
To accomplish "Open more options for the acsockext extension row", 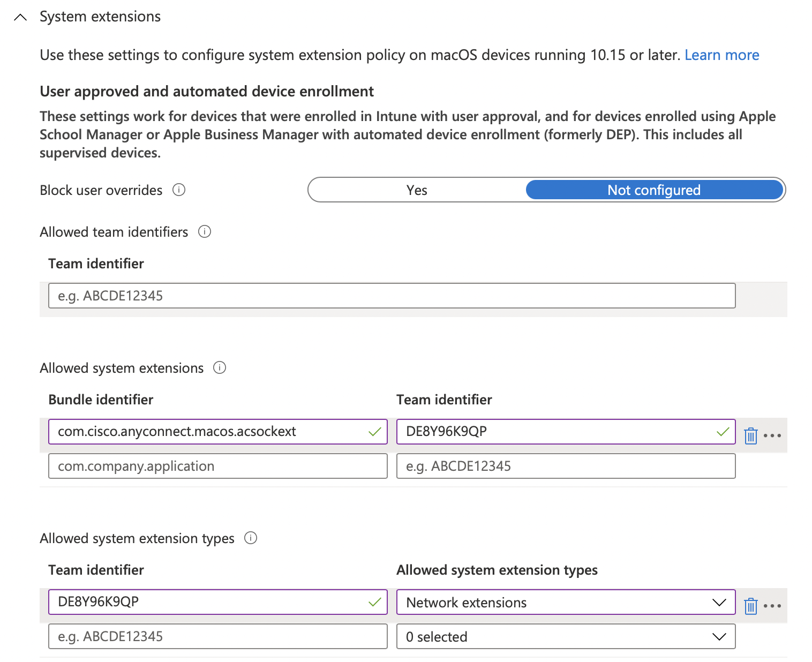I will [x=772, y=435].
